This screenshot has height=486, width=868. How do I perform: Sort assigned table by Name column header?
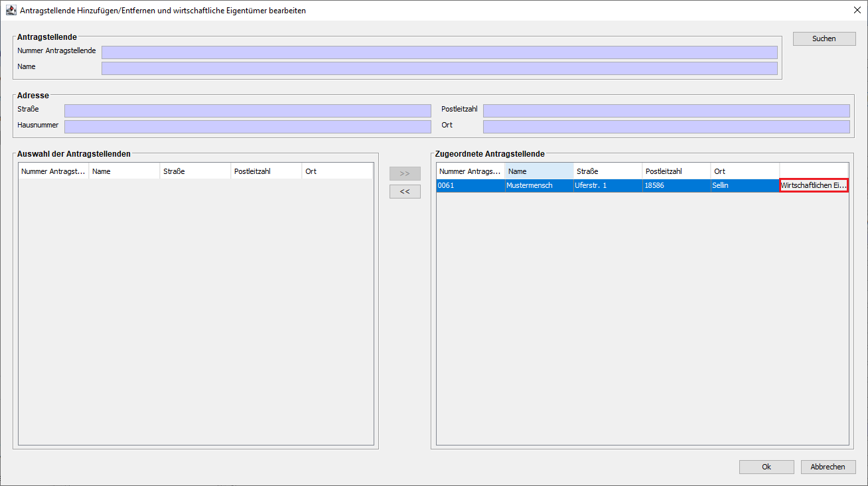[538, 171]
